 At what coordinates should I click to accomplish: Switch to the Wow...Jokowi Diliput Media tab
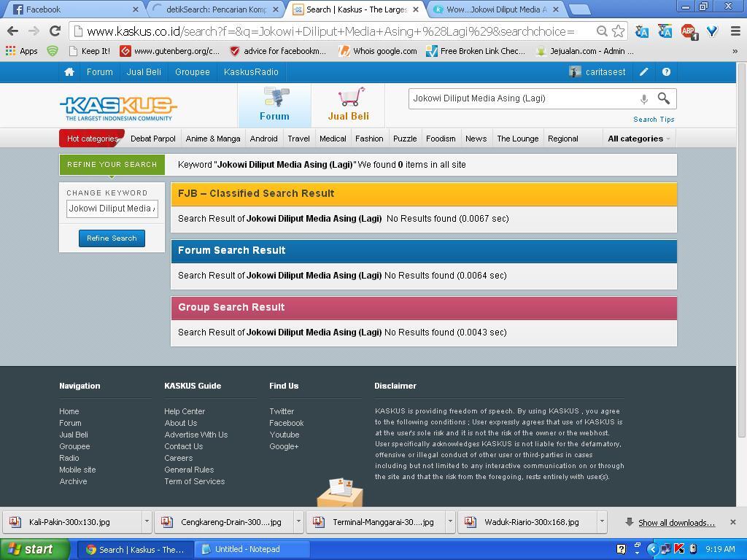tap(498, 9)
